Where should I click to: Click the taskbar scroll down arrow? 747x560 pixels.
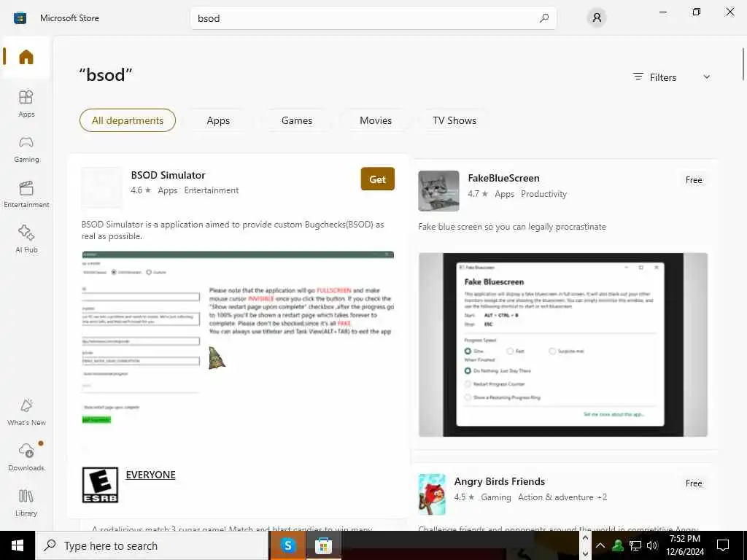pyautogui.click(x=585, y=554)
